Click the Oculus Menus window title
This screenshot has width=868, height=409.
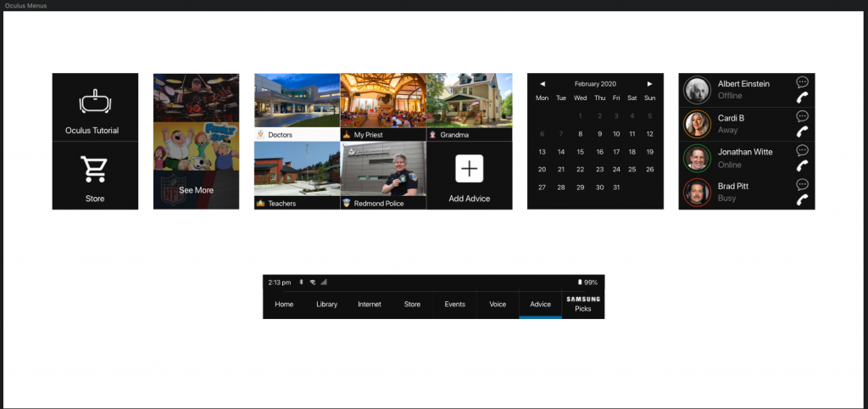26,6
